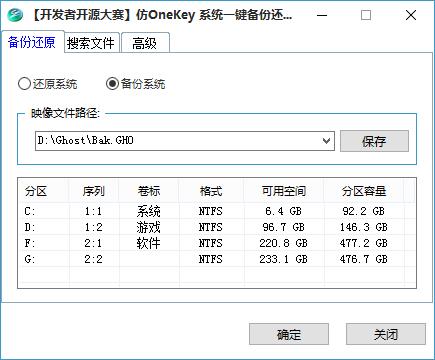Select the G: partition row
The width and height of the screenshot is (435, 360).
click(x=217, y=259)
